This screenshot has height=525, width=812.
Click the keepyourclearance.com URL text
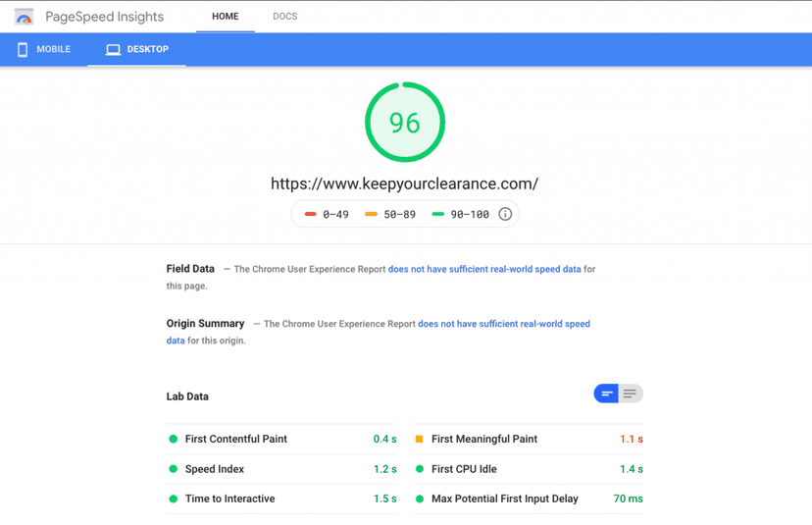pos(404,184)
